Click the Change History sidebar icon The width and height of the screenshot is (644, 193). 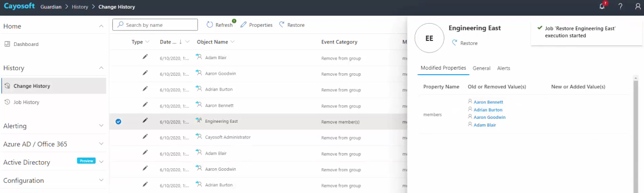tap(7, 86)
